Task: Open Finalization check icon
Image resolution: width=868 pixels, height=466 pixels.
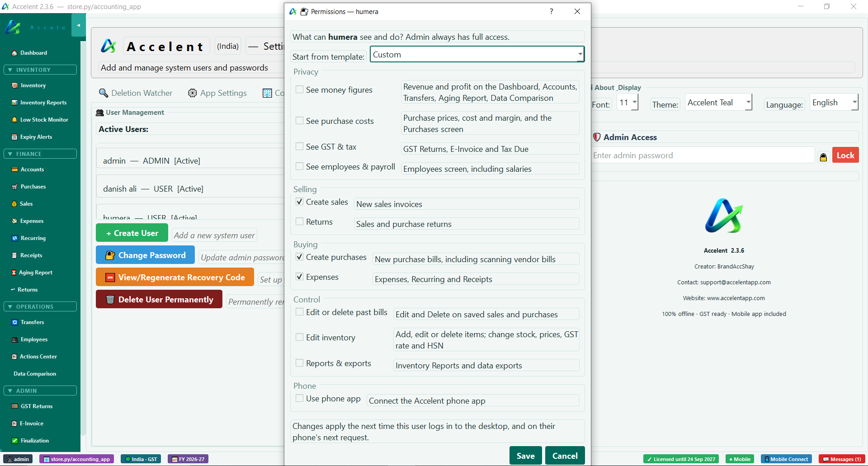Action: pyautogui.click(x=14, y=441)
